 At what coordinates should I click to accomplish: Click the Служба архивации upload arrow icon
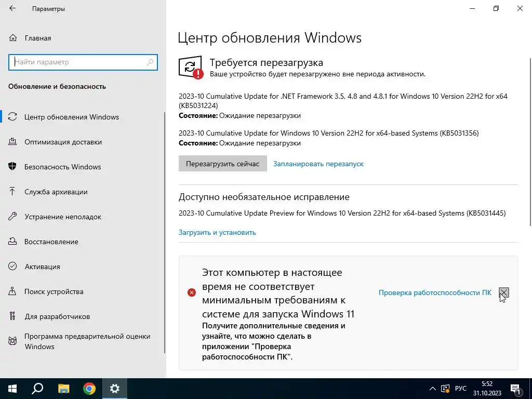(12, 192)
